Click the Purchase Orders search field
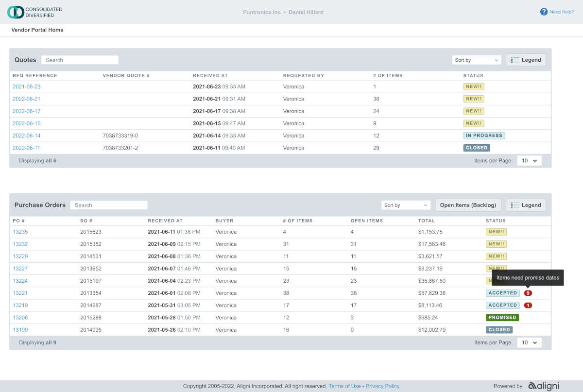Screen dimensions: 583x392 109,205
